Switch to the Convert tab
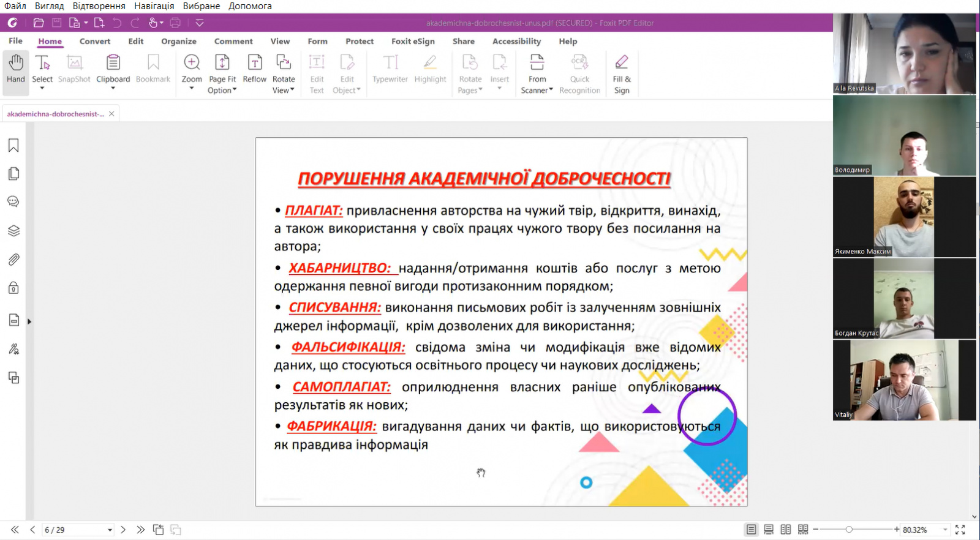The image size is (980, 540). pos(95,41)
